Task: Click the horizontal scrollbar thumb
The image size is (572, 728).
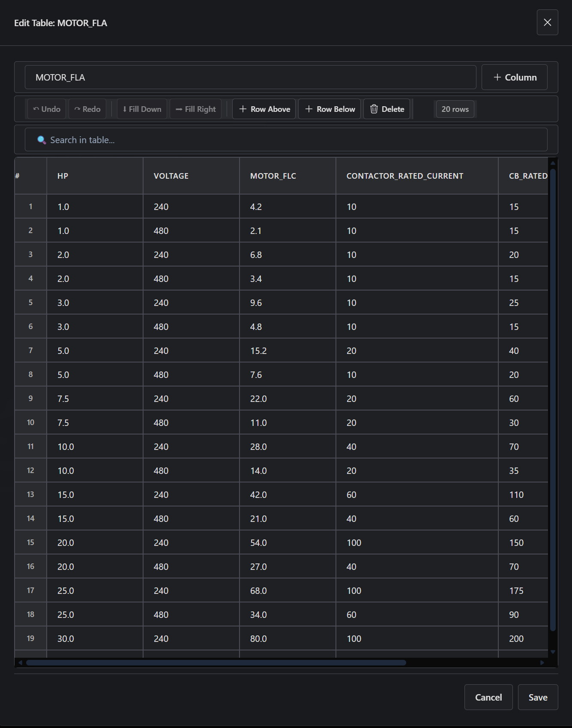Action: 216,662
